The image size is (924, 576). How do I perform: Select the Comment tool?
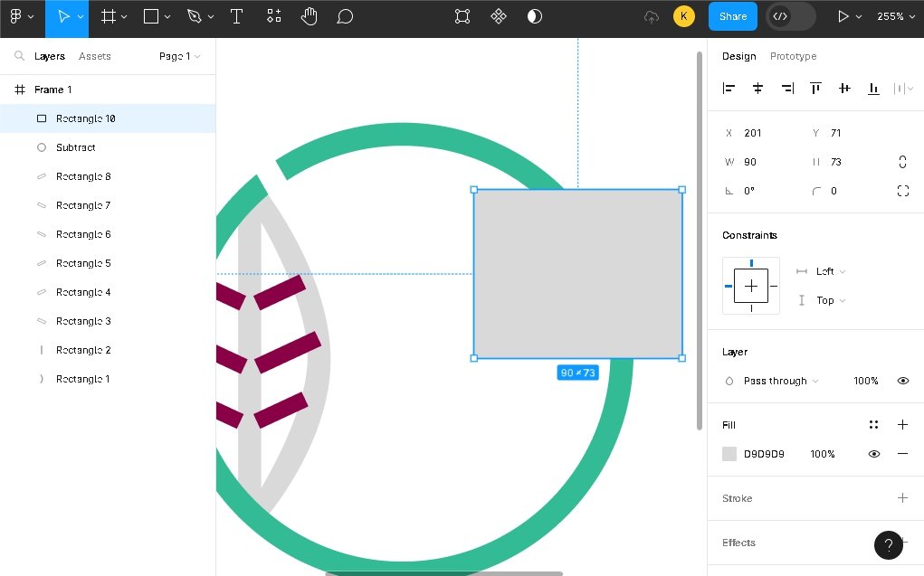tap(345, 16)
